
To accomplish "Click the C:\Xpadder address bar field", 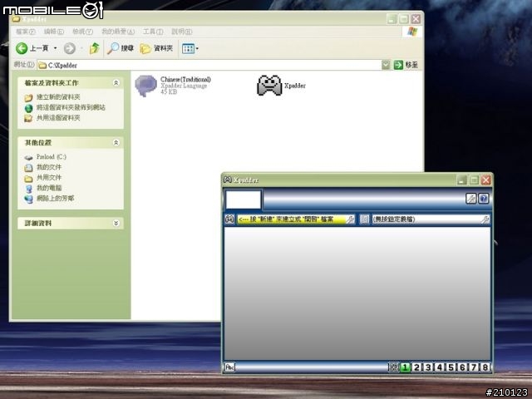I will coord(209,65).
